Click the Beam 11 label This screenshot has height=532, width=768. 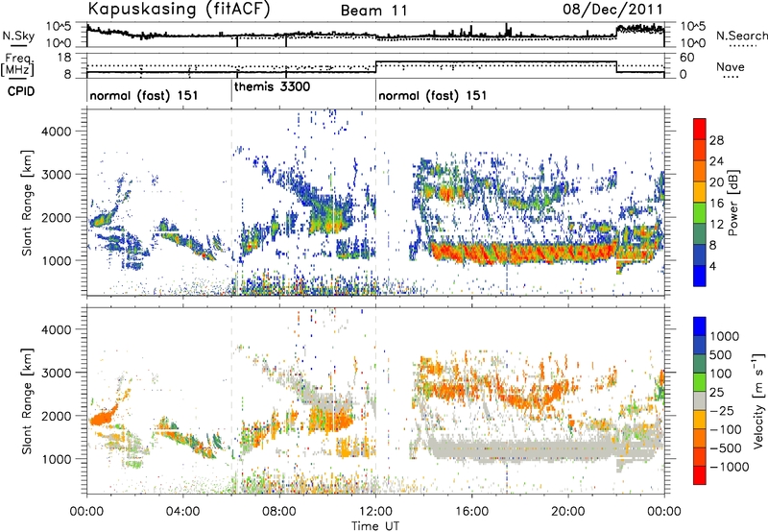(373, 11)
